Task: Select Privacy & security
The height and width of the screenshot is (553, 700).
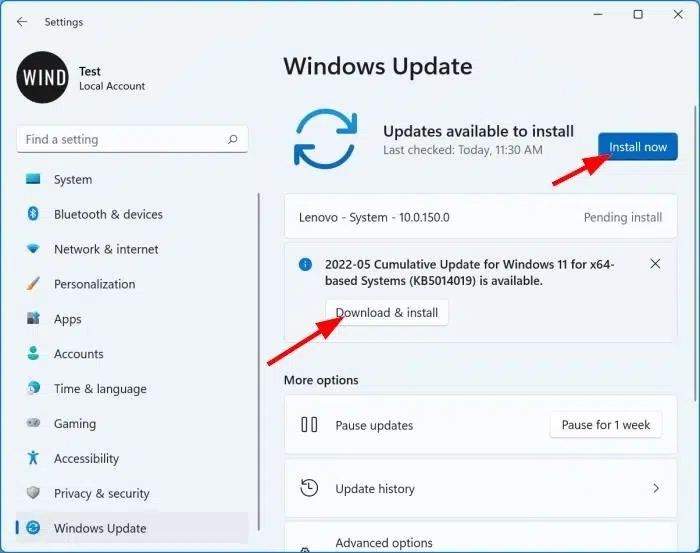Action: click(x=132, y=493)
